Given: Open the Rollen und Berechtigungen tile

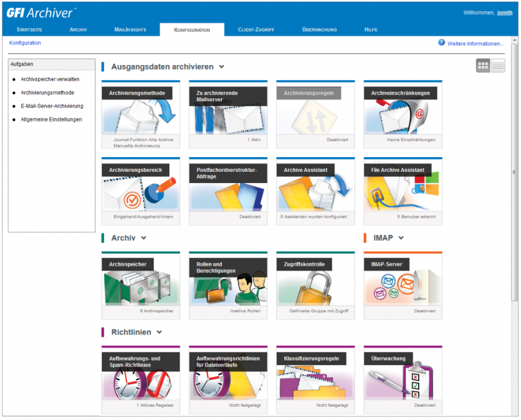Looking at the screenshot, I should click(x=228, y=286).
